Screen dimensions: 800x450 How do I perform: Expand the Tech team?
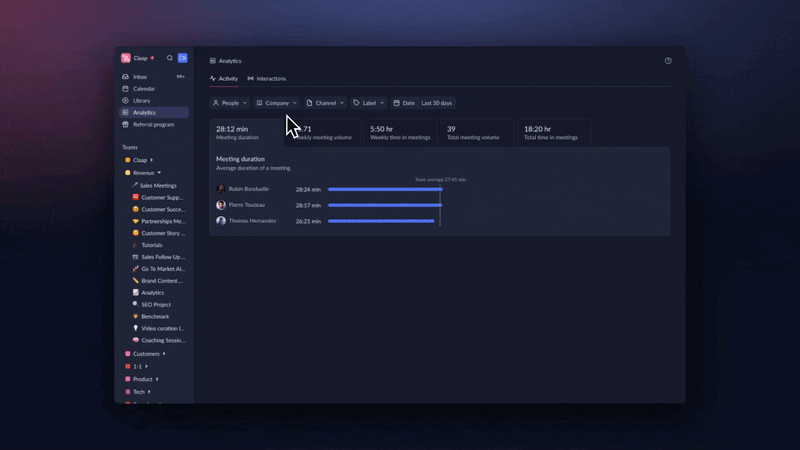(149, 392)
